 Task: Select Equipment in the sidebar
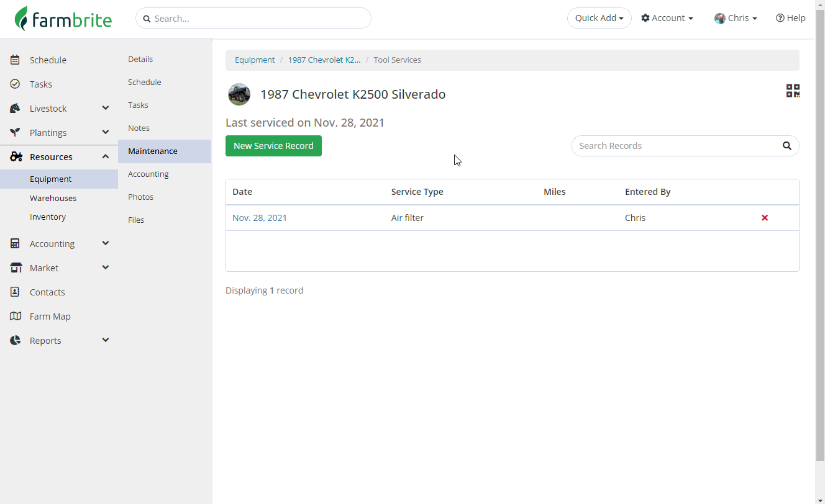click(59, 179)
